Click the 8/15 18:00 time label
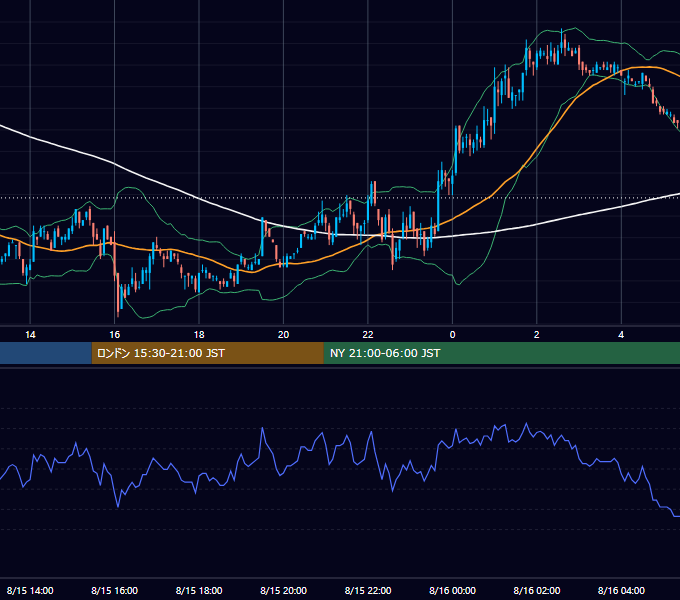680x600 pixels. (x=199, y=590)
